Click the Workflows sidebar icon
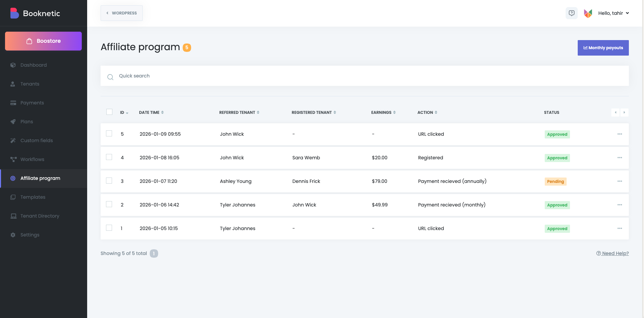The height and width of the screenshot is (318, 644). [x=13, y=159]
